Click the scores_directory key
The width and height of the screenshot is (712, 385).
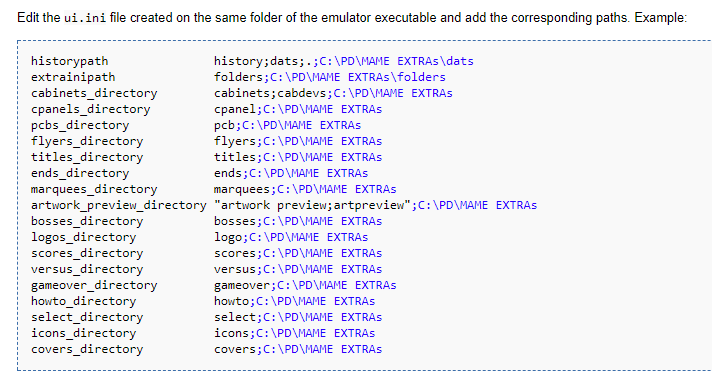87,253
